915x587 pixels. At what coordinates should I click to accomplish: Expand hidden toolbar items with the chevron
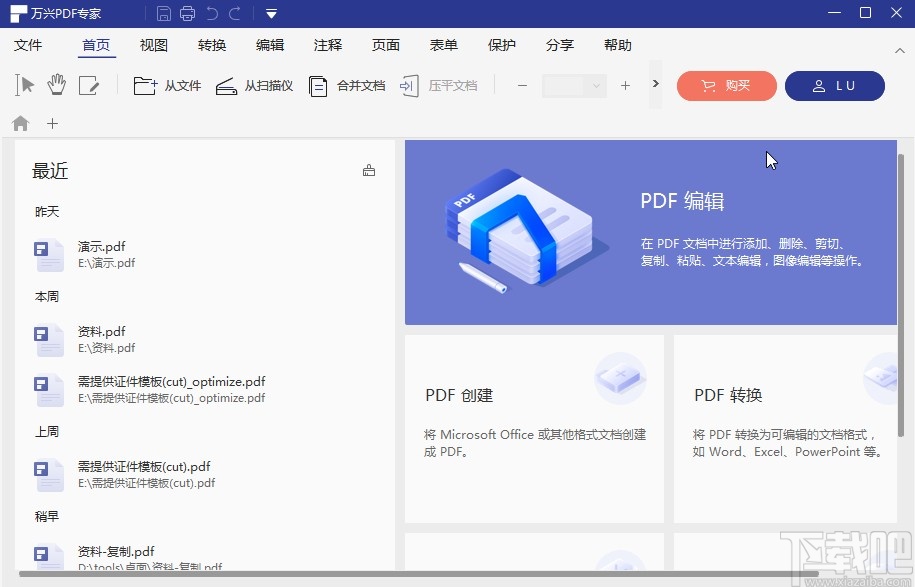point(655,85)
